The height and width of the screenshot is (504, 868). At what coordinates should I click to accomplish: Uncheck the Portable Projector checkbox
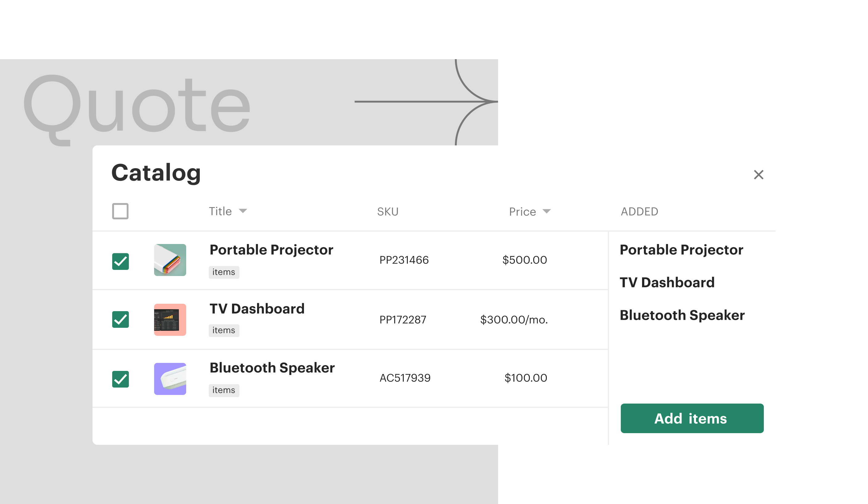120,261
